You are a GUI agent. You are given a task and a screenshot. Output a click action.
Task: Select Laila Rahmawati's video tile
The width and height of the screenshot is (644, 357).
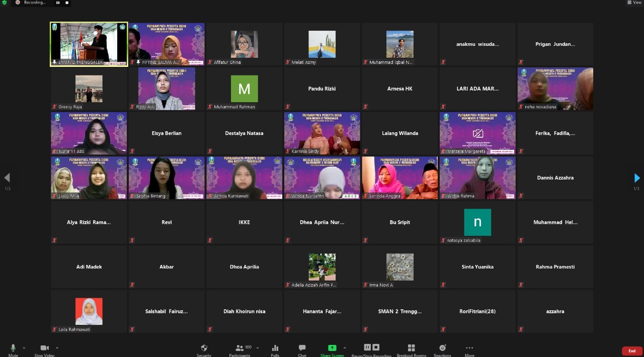89,311
